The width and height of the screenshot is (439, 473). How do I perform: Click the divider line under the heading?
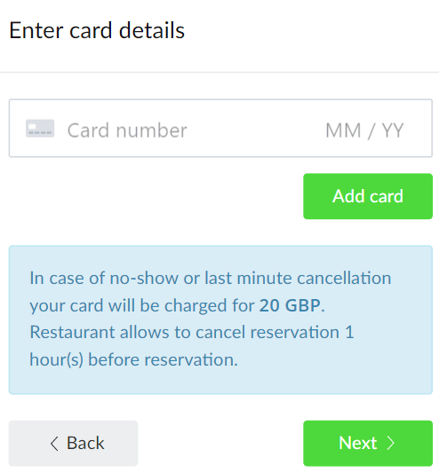point(219,72)
